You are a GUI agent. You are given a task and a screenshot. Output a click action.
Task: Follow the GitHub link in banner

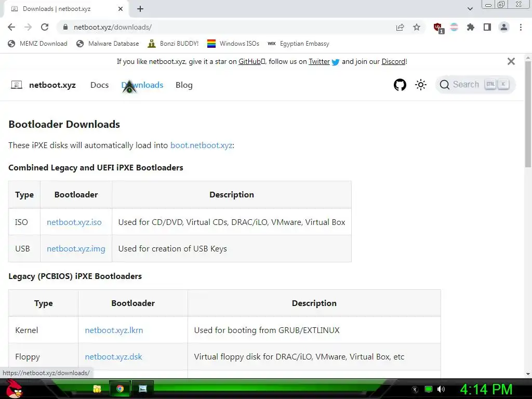point(251,61)
